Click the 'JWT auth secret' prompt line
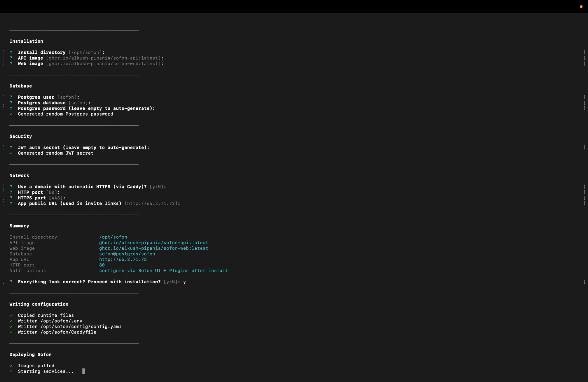Image resolution: width=588 pixels, height=382 pixels. (x=84, y=148)
